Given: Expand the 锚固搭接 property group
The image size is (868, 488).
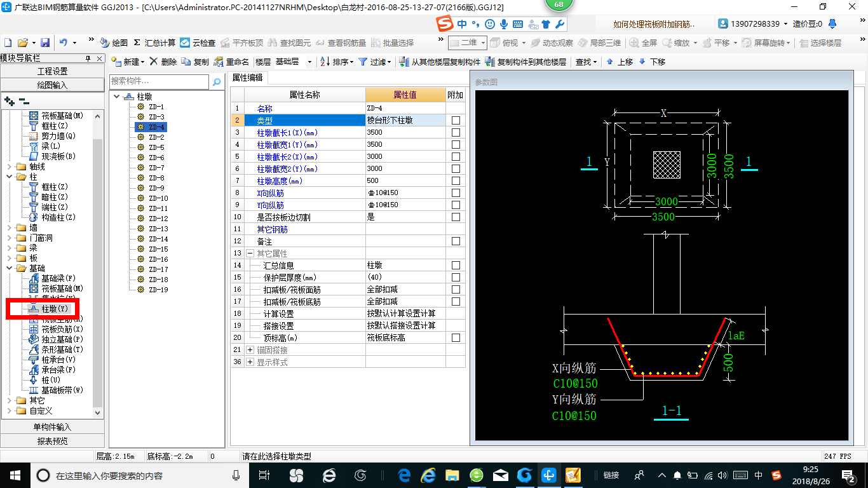Looking at the screenshot, I should click(x=250, y=349).
